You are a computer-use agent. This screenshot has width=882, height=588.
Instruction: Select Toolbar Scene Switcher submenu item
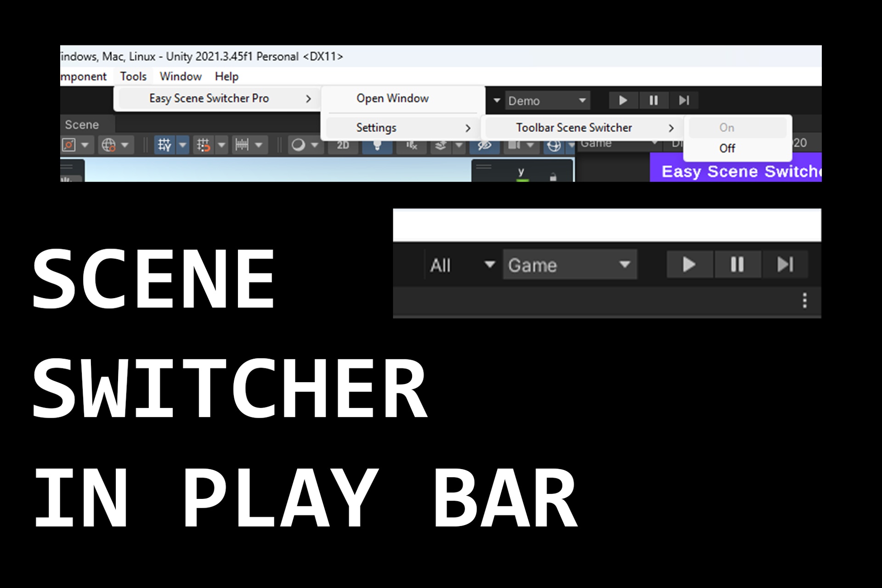click(582, 128)
